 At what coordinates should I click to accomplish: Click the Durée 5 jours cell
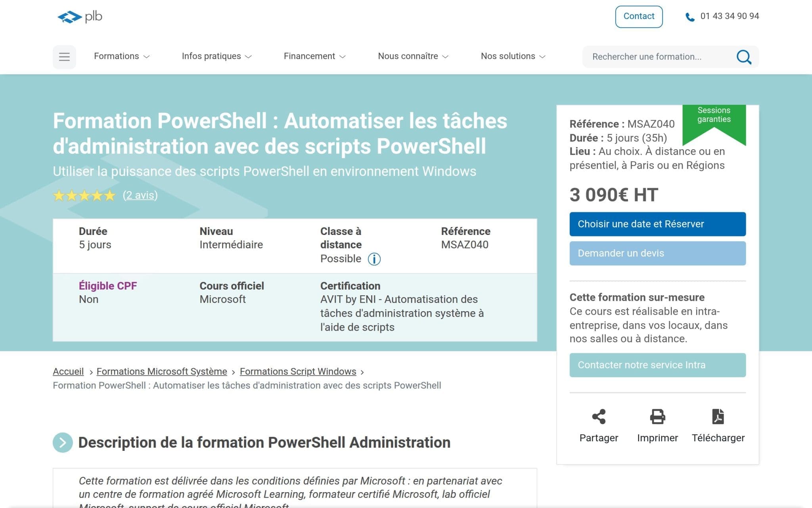(95, 238)
